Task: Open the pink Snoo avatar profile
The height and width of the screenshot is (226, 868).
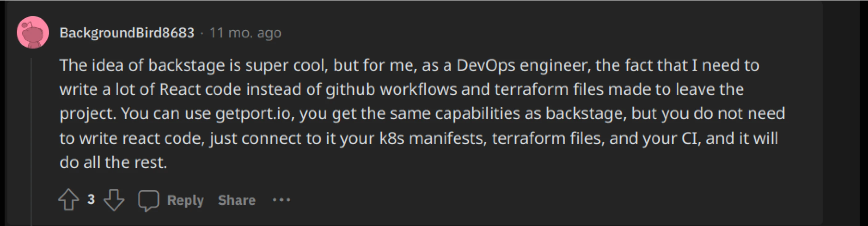Action: [33, 32]
